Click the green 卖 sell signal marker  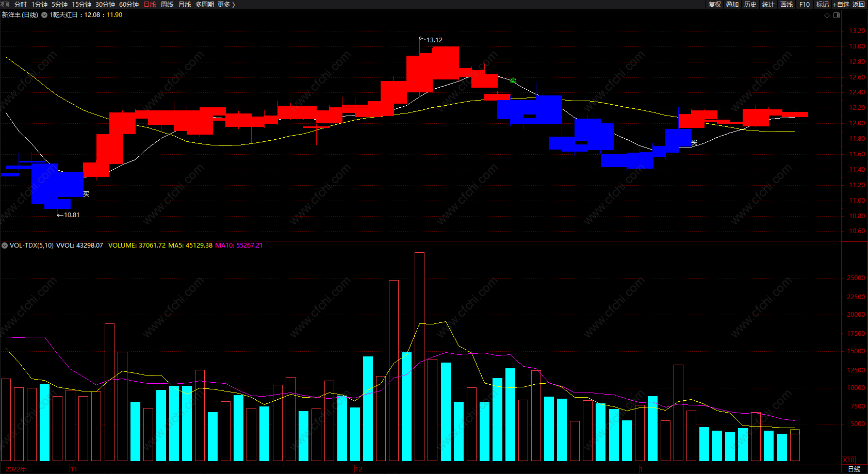[513, 80]
